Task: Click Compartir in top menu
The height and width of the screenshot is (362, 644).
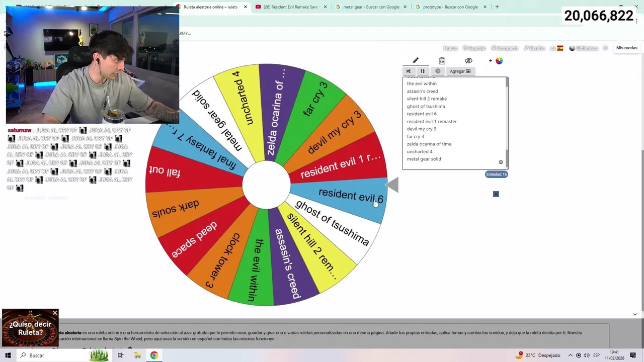Action: (x=505, y=48)
